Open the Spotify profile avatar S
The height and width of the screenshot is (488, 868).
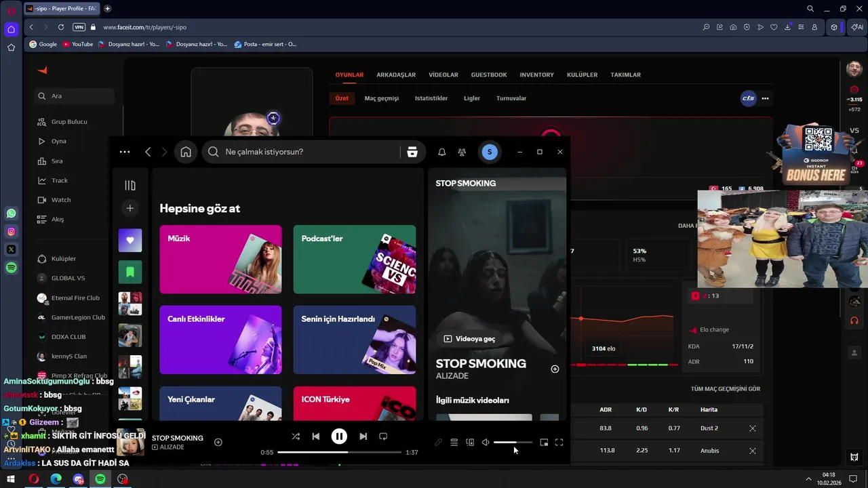point(490,152)
